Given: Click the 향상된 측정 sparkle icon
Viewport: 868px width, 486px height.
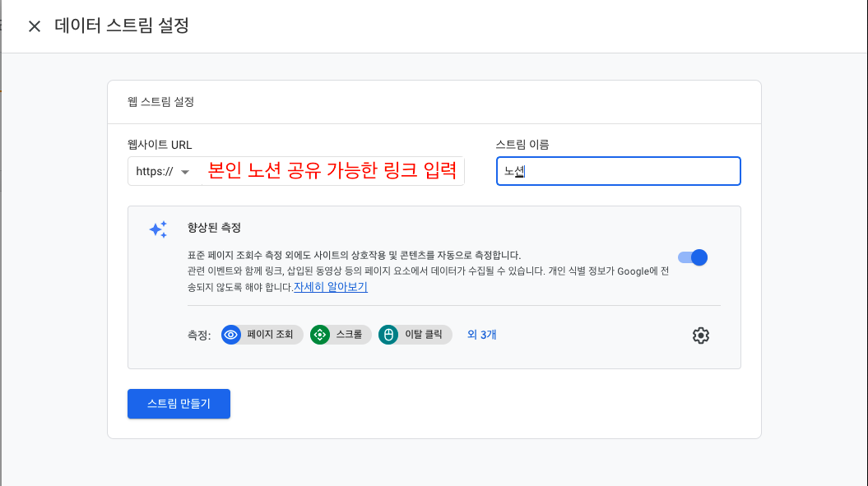Looking at the screenshot, I should 158,229.
